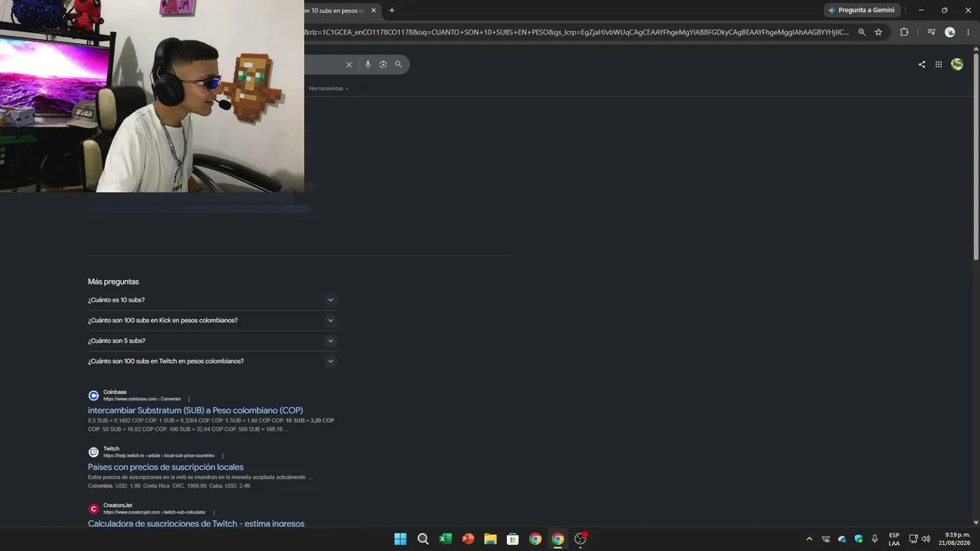Viewport: 980px width, 551px height.
Task: Click the 'Más preguntas' heading
Action: [x=113, y=282]
